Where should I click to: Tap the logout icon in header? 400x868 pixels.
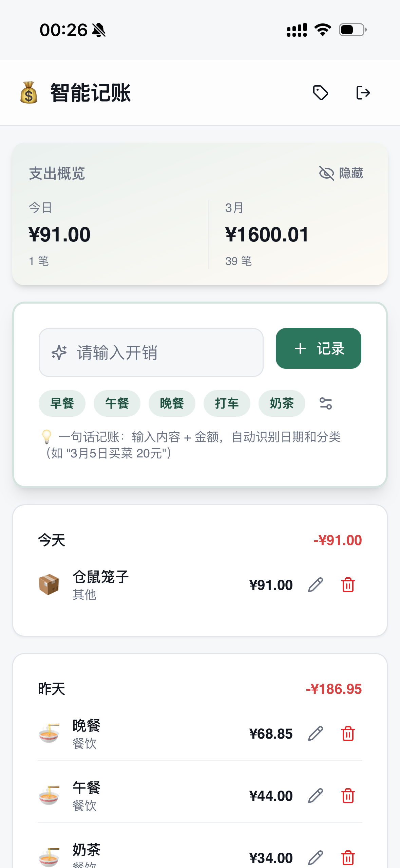(x=363, y=93)
